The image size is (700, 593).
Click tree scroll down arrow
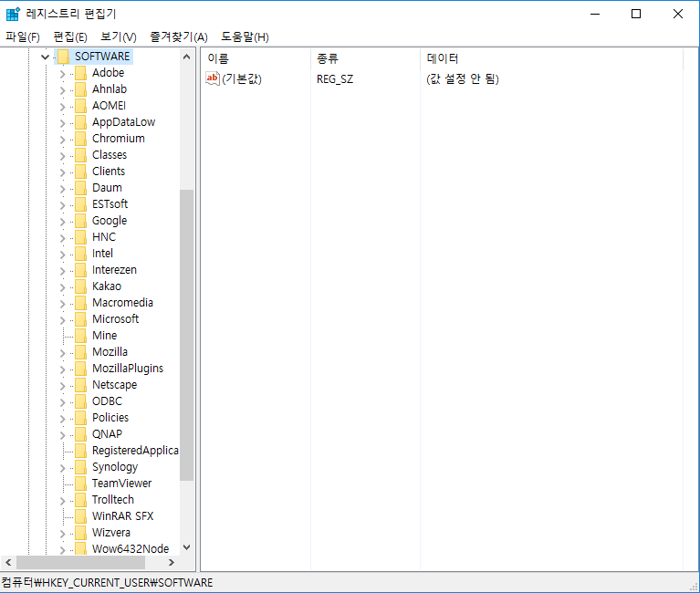tap(187, 547)
